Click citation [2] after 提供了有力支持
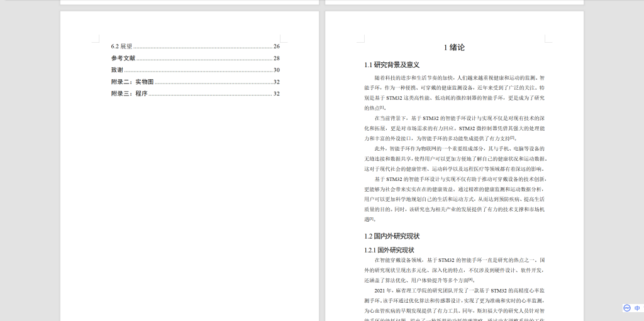The image size is (644, 321). 512,138
